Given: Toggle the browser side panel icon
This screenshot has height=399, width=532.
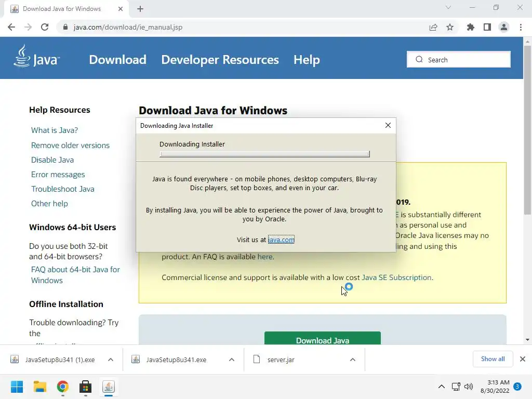Looking at the screenshot, I should click(x=487, y=27).
